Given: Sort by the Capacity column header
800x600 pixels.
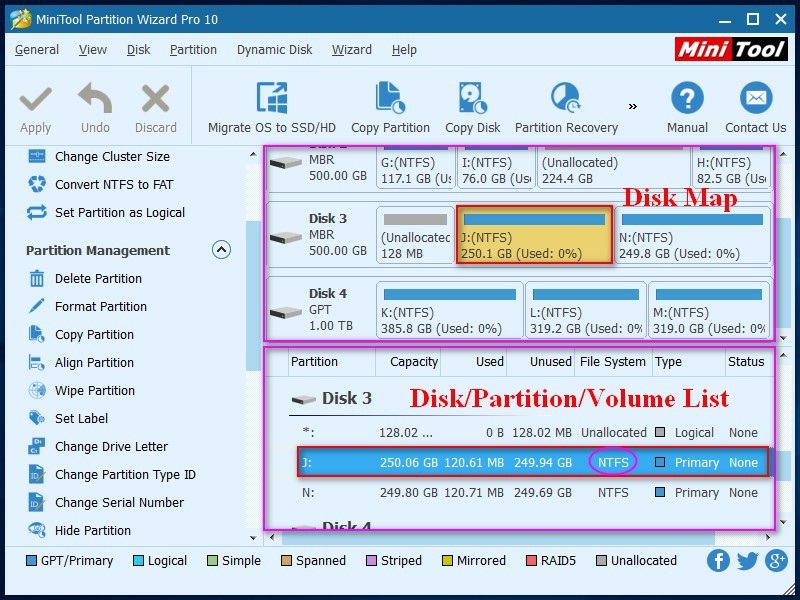Looking at the screenshot, I should pyautogui.click(x=408, y=362).
